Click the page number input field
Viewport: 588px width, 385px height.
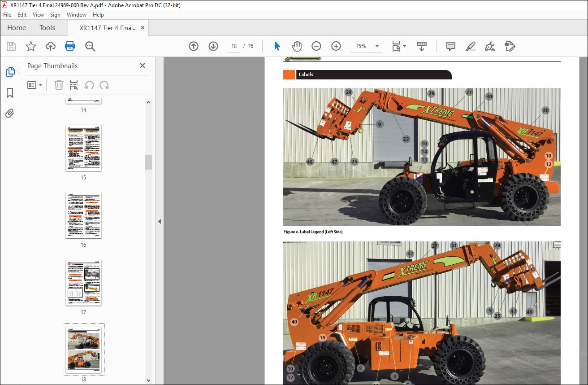pos(233,46)
